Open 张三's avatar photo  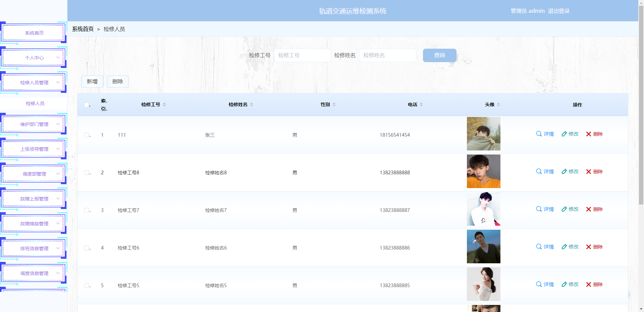pyautogui.click(x=484, y=134)
